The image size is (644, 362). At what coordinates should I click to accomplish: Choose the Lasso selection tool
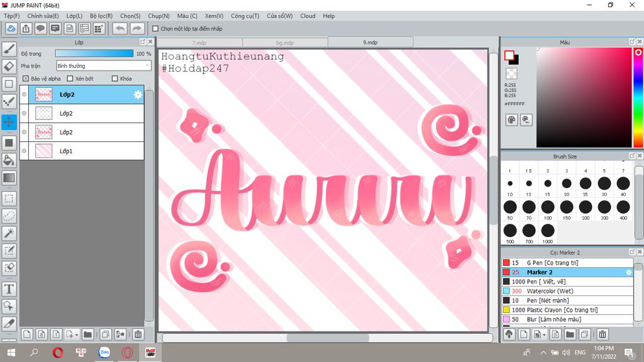coord(9,216)
